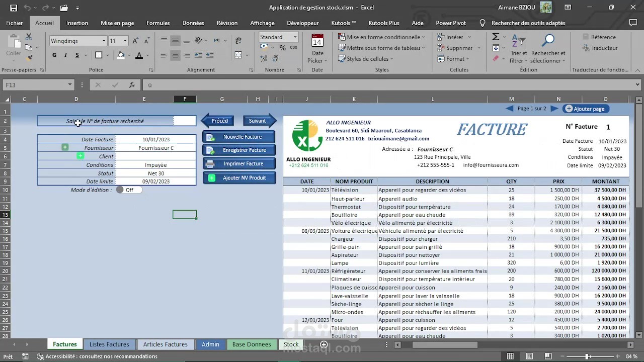This screenshot has width=644, height=362.
Task: Open the font color picker
Action: [147, 55]
